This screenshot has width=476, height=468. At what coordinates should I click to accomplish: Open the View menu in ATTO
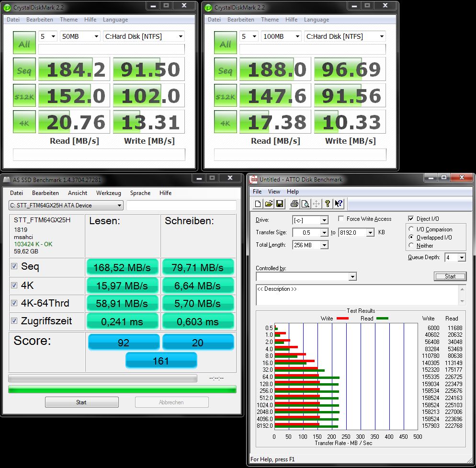click(x=274, y=192)
